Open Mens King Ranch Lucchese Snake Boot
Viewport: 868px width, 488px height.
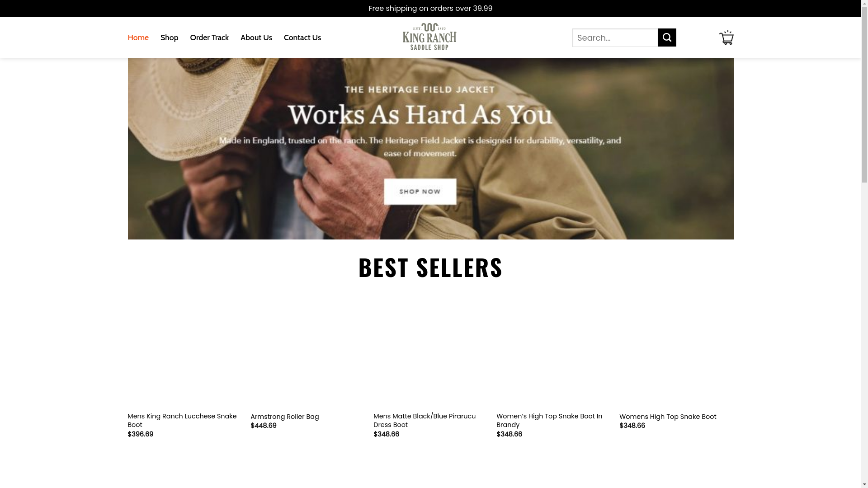tap(182, 420)
